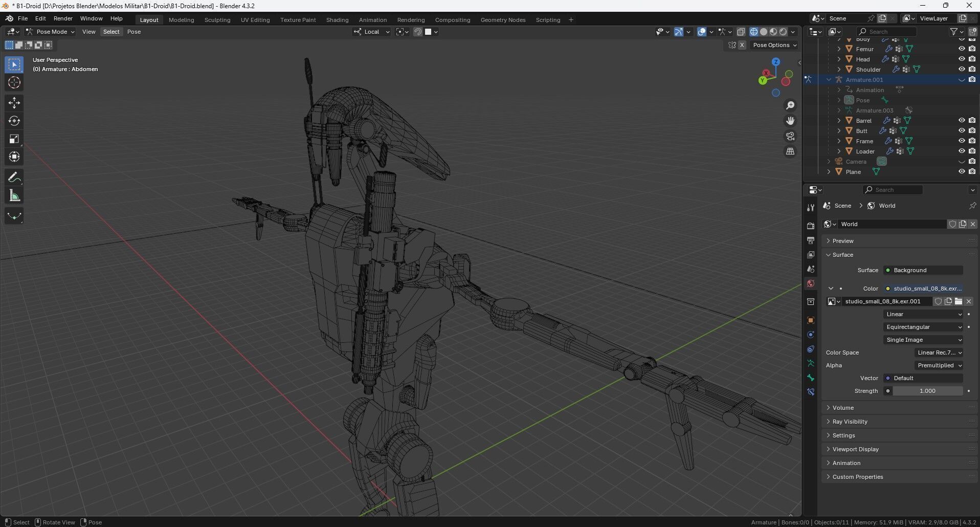This screenshot has width=980, height=527.
Task: Toggle X-Ray viewport display
Action: point(741,32)
